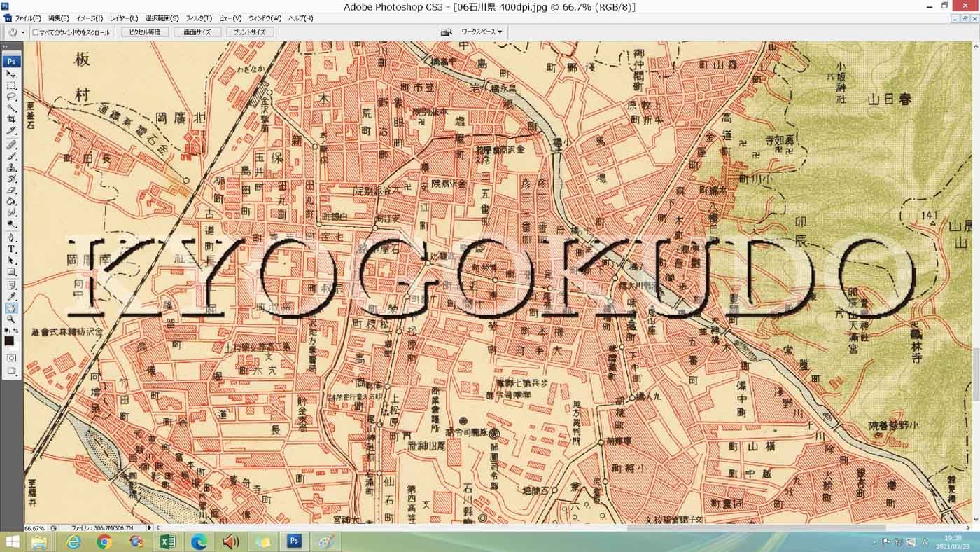Open the 編集(E) menu
The width and height of the screenshot is (980, 552).
point(58,18)
